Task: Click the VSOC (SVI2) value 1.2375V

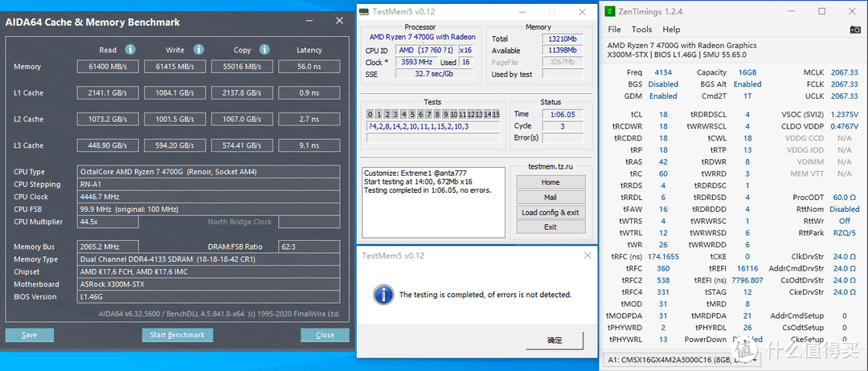Action: [x=844, y=115]
